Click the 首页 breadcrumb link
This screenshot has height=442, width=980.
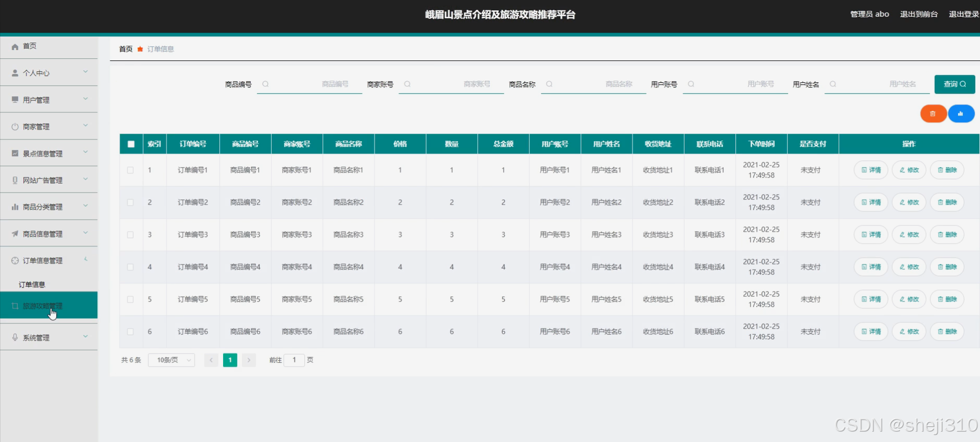pyautogui.click(x=126, y=49)
